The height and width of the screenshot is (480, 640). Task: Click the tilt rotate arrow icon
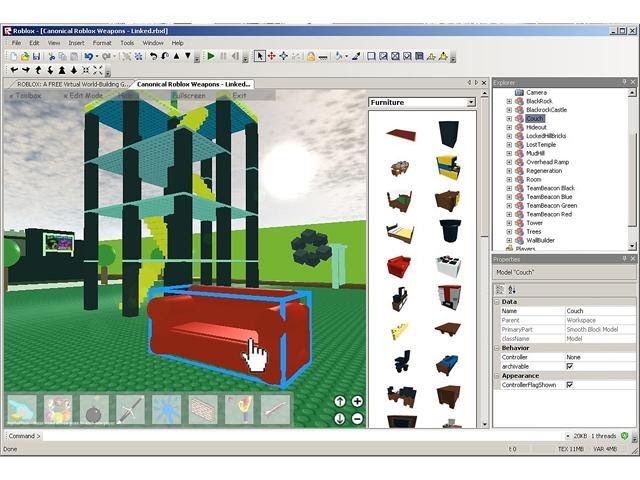[x=165, y=56]
